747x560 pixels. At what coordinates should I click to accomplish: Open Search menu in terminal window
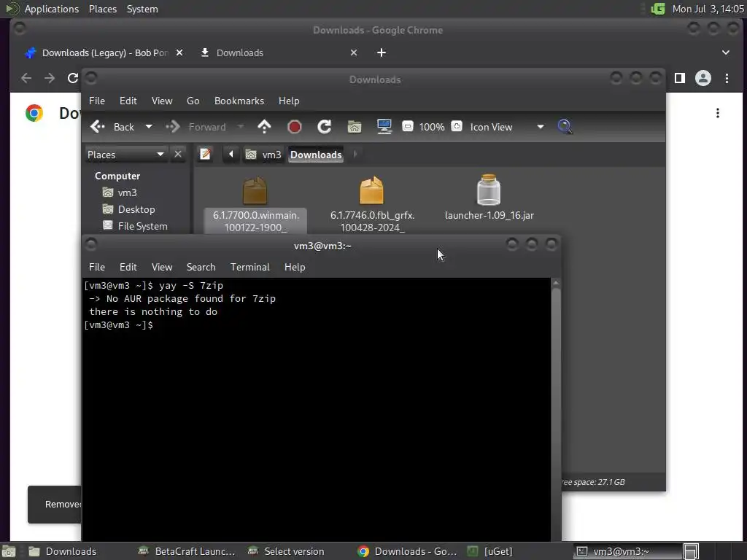click(x=201, y=267)
